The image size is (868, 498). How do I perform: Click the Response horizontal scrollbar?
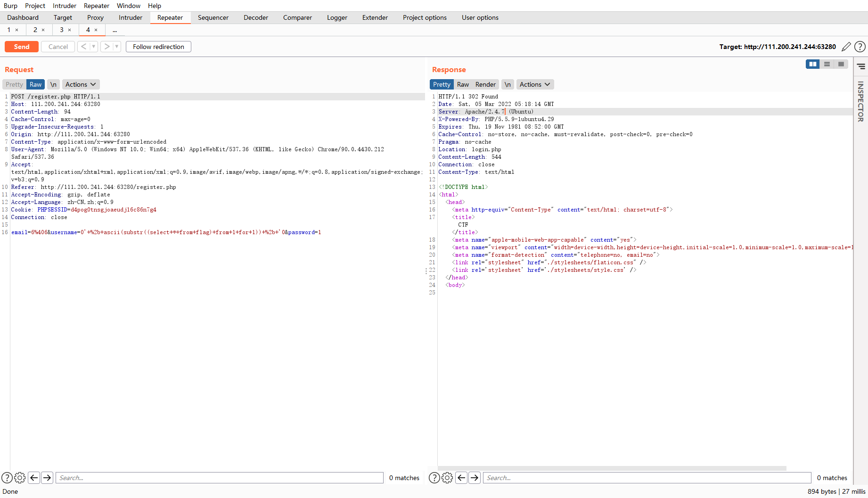612,468
